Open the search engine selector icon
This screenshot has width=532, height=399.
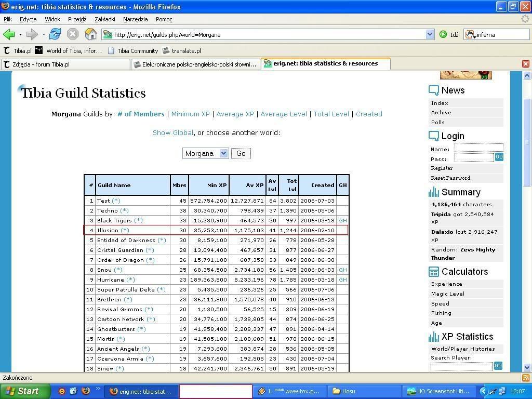click(x=470, y=35)
